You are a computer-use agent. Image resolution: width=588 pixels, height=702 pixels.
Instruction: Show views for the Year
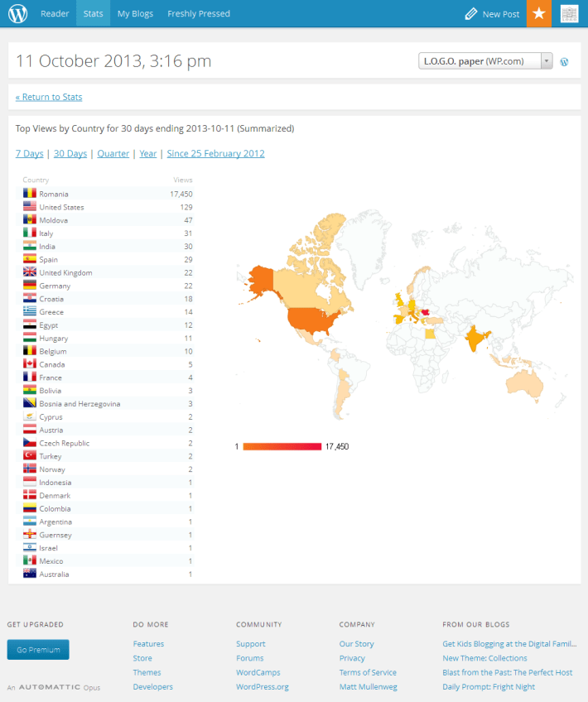pos(147,154)
